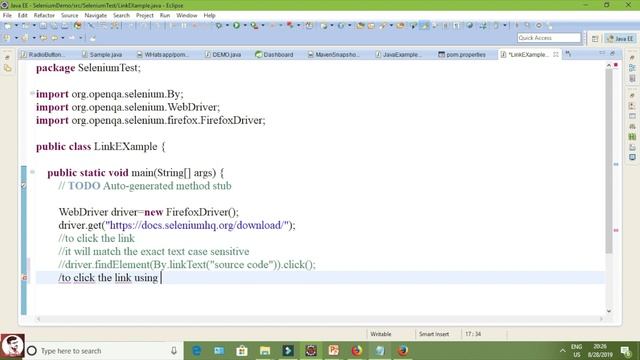Click the Quick Access search field
The width and height of the screenshot is (640, 360).
click(549, 38)
